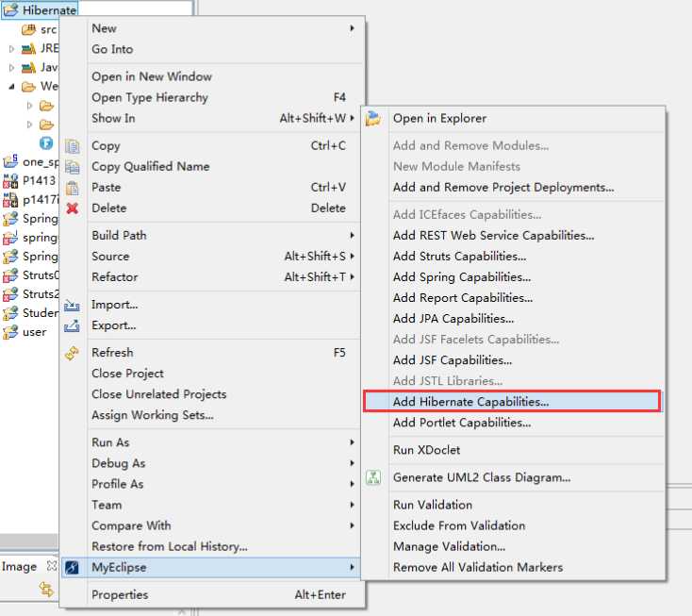
Task: Click the red Delete X icon
Action: [x=73, y=208]
